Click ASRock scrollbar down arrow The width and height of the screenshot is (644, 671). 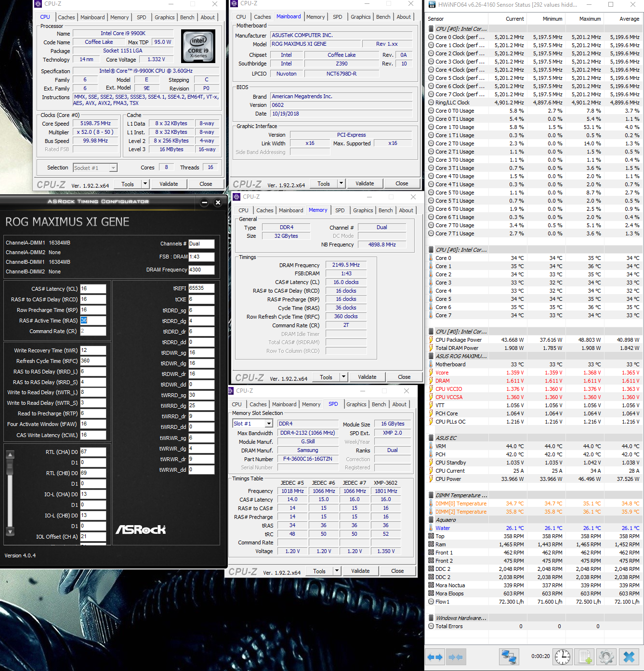click(x=10, y=532)
